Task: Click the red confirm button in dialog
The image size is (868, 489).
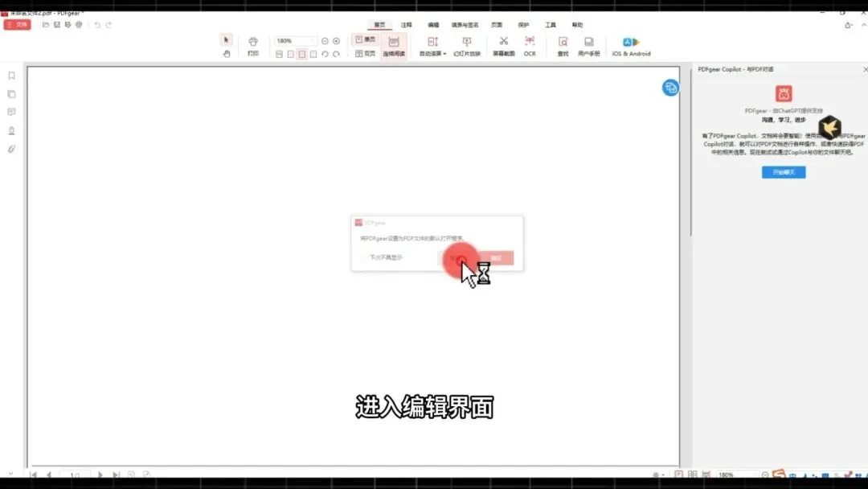Action: pyautogui.click(x=496, y=258)
